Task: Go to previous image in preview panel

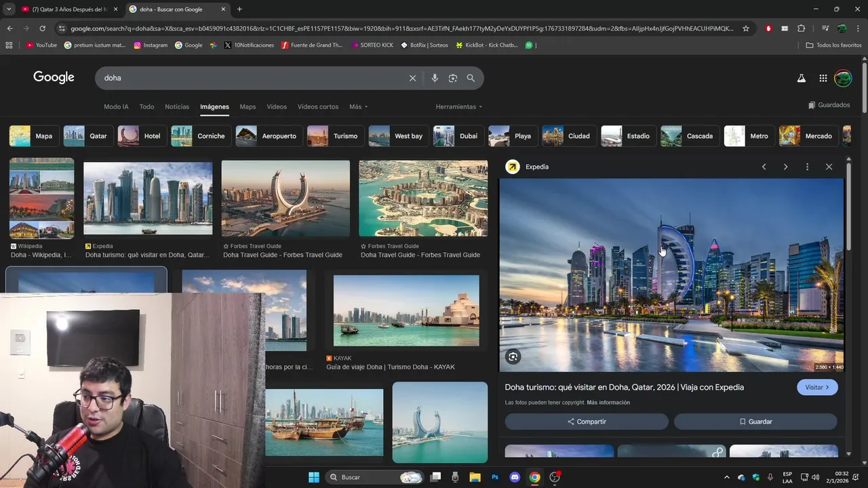Action: [x=764, y=167]
